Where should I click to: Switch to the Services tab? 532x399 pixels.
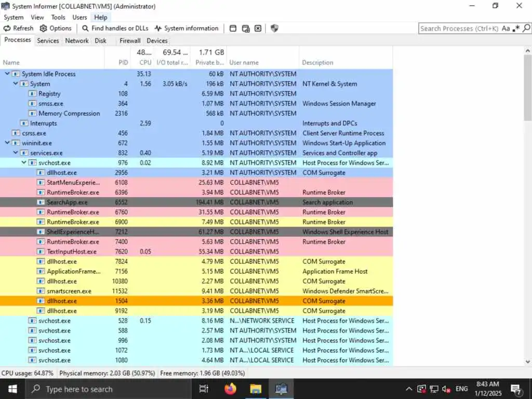tap(48, 41)
